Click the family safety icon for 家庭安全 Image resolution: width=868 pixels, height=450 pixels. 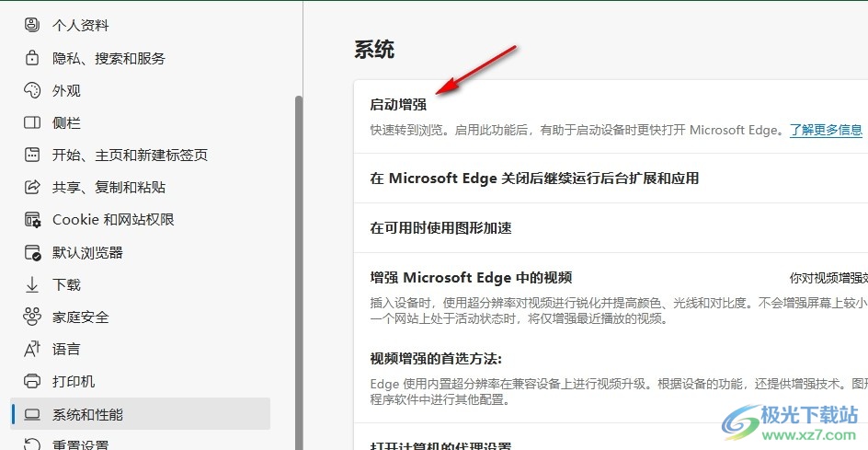[x=33, y=317]
